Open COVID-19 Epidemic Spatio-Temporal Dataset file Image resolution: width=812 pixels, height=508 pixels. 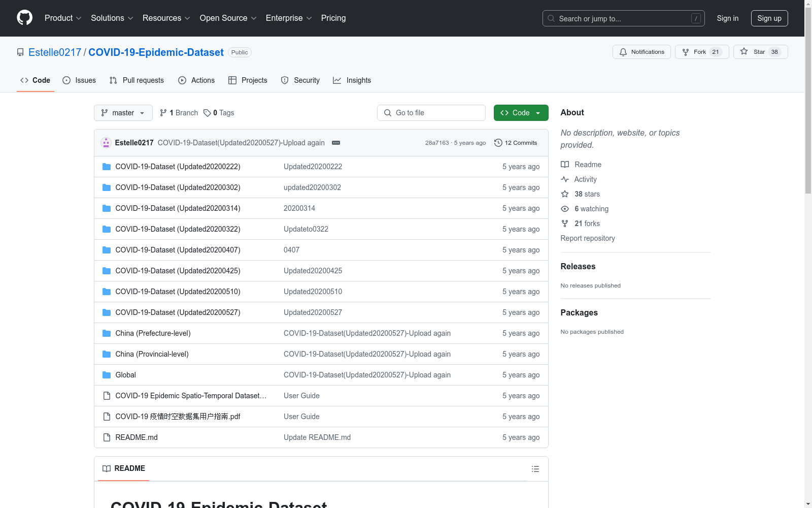(191, 396)
